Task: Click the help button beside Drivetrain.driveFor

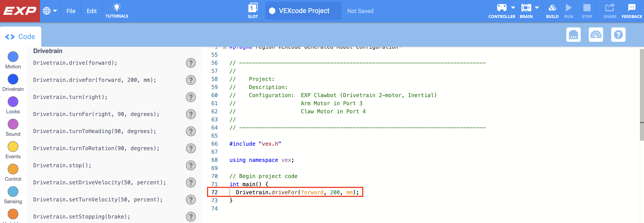Action: pos(191,80)
